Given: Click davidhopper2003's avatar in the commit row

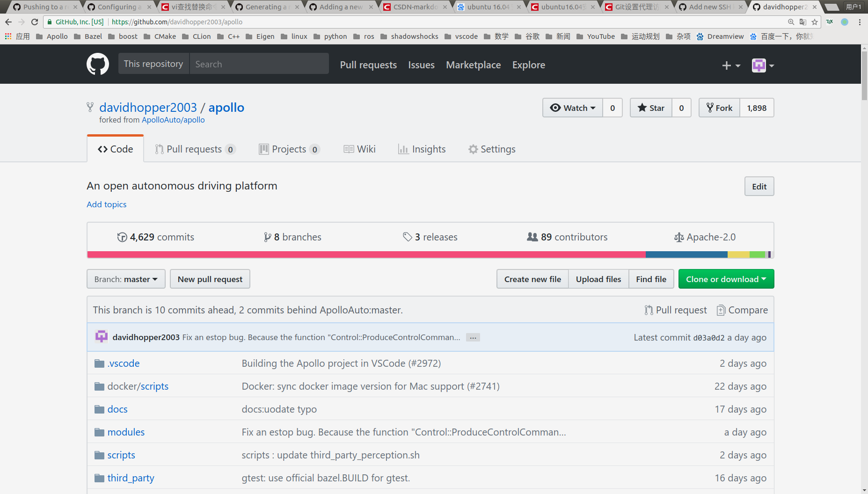Looking at the screenshot, I should coord(101,337).
